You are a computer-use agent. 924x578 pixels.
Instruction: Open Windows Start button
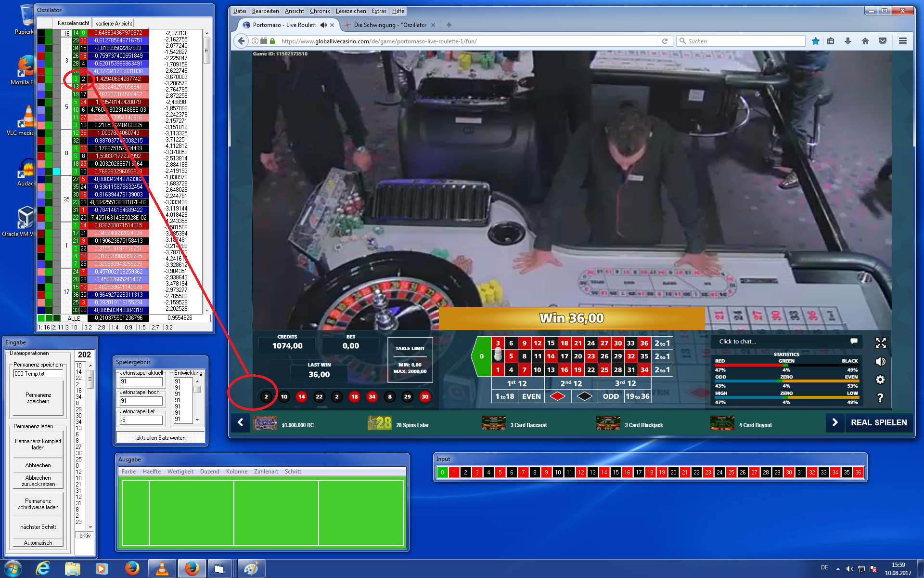click(13, 569)
